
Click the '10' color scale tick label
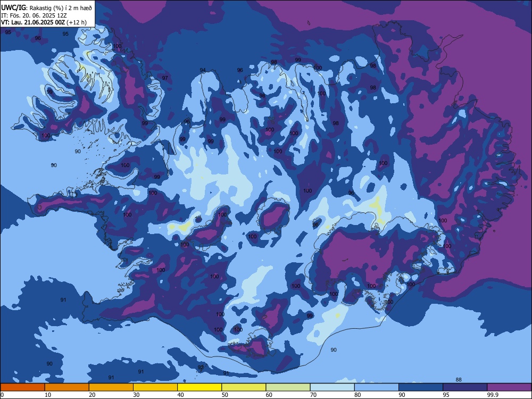click(x=48, y=395)
